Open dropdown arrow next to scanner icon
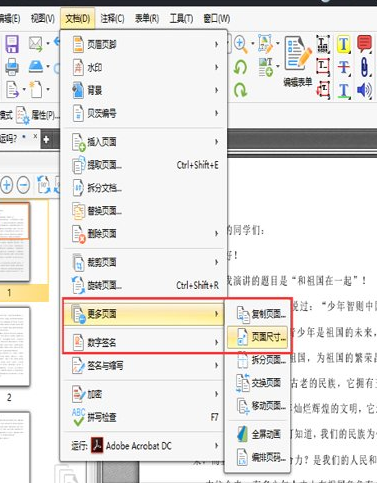This screenshot has height=483, width=377. [x=48, y=67]
